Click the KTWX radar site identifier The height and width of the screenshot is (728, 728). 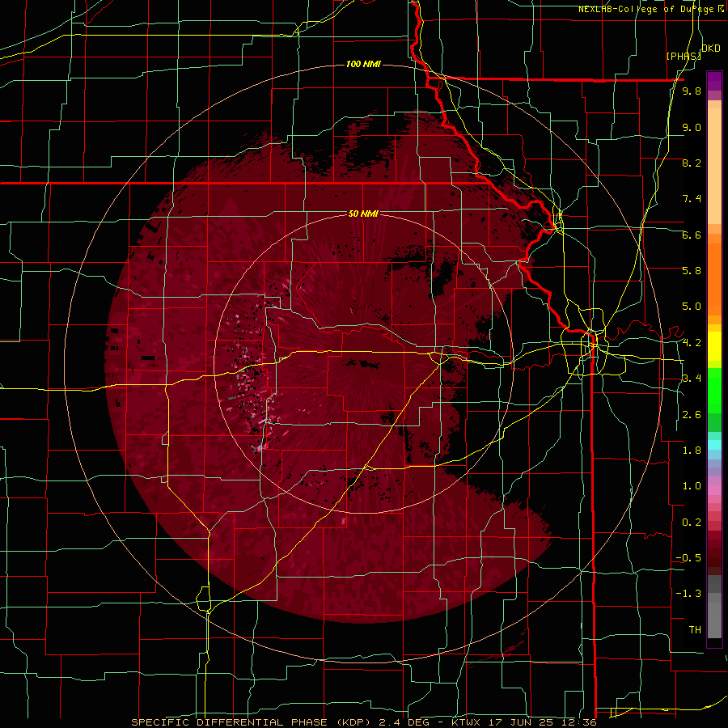(x=465, y=722)
